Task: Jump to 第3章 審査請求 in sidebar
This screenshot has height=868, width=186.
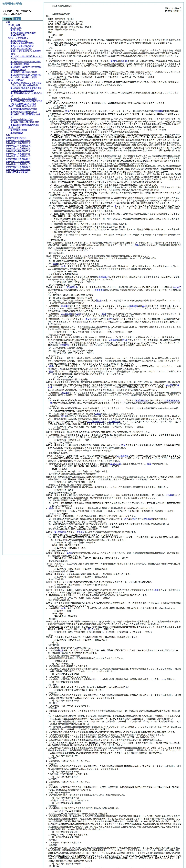Action: (x=16, y=80)
